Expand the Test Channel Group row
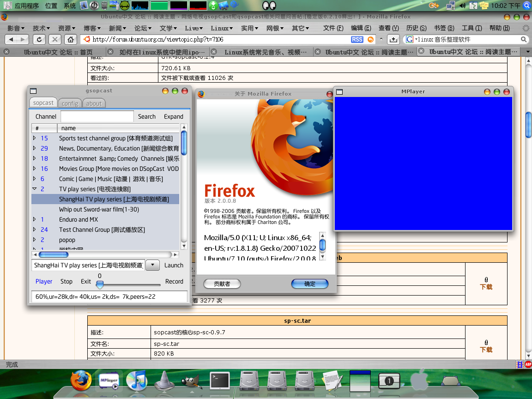 pyautogui.click(x=34, y=230)
